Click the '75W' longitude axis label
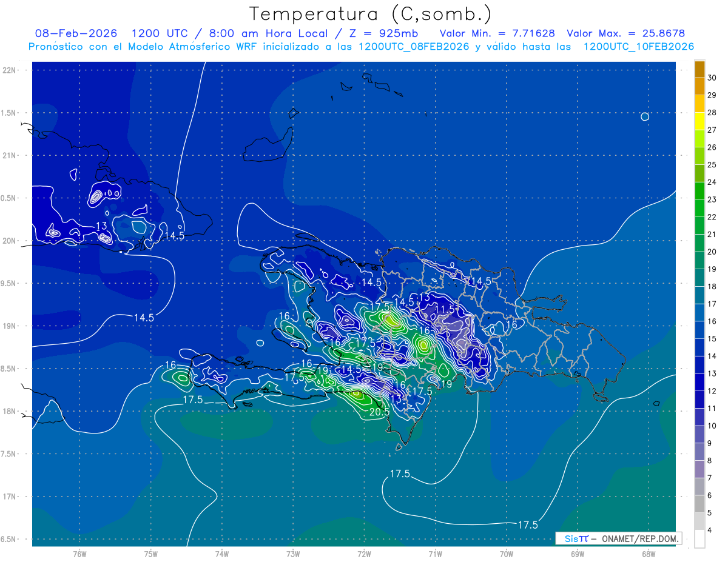The height and width of the screenshot is (562, 728). (x=151, y=554)
